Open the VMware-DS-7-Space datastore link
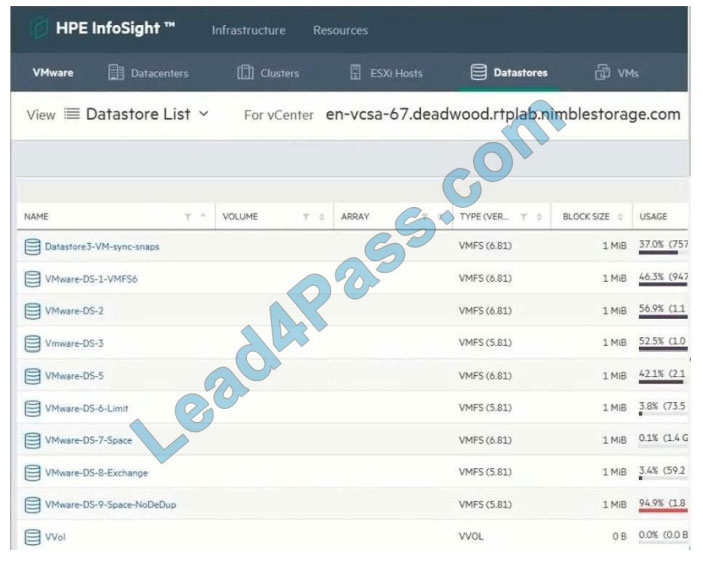 pos(89,440)
